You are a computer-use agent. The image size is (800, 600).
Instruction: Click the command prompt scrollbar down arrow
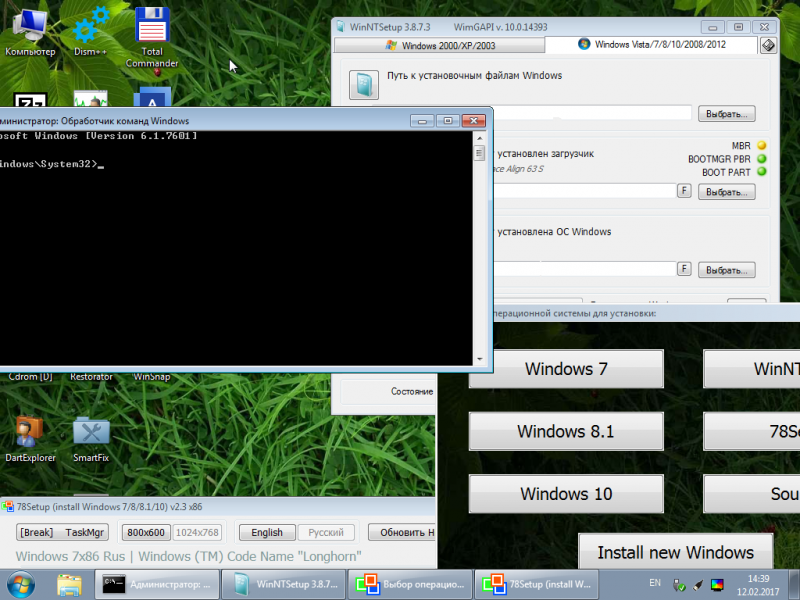[479, 359]
